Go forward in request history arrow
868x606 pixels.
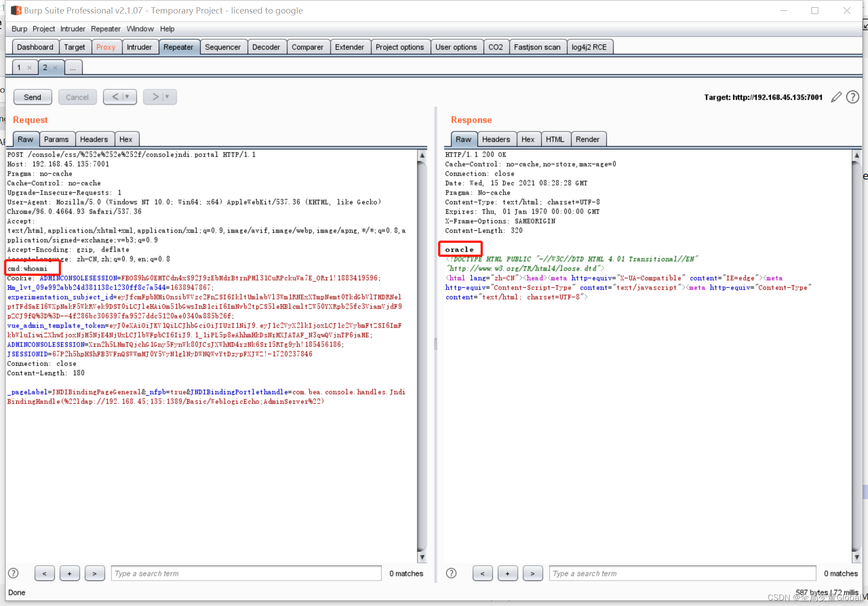[x=155, y=97]
